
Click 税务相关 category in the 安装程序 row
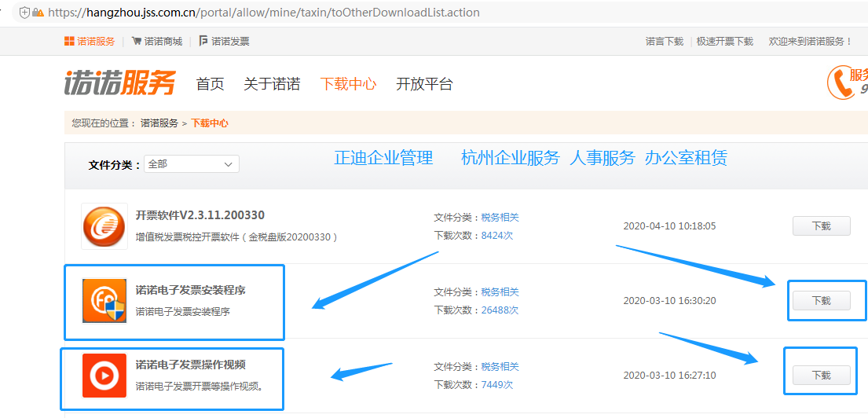pyautogui.click(x=500, y=291)
